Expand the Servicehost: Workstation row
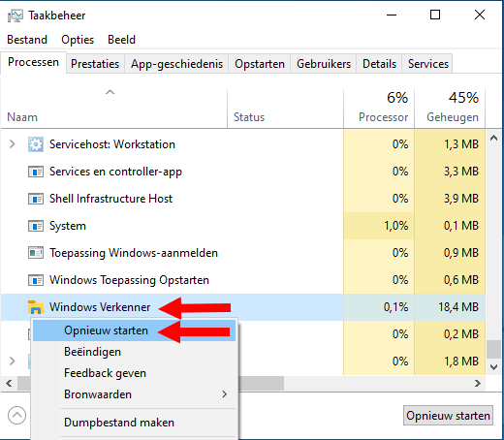Screen dimensions: 504x440 coord(13,144)
